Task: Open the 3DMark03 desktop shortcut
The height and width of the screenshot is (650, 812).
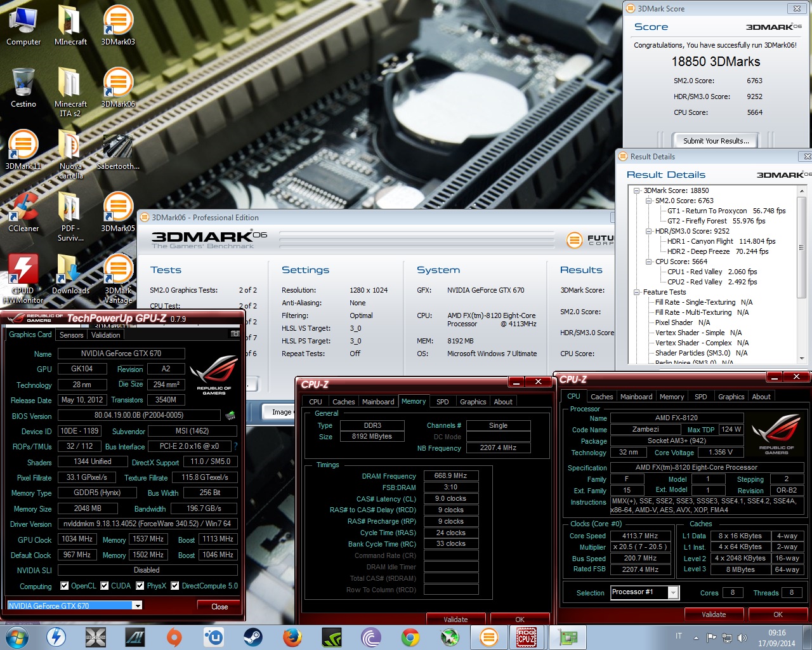Action: tap(118, 25)
